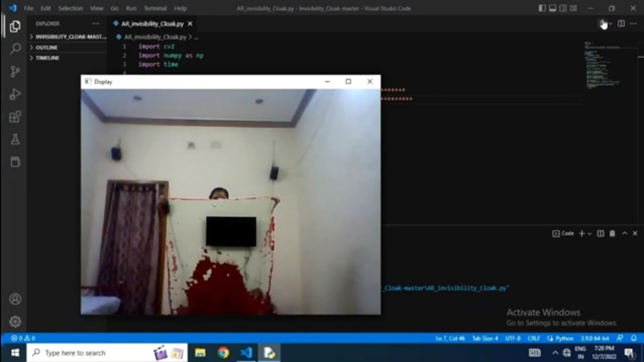
Task: Click the Type here to search box
Action: click(x=107, y=352)
